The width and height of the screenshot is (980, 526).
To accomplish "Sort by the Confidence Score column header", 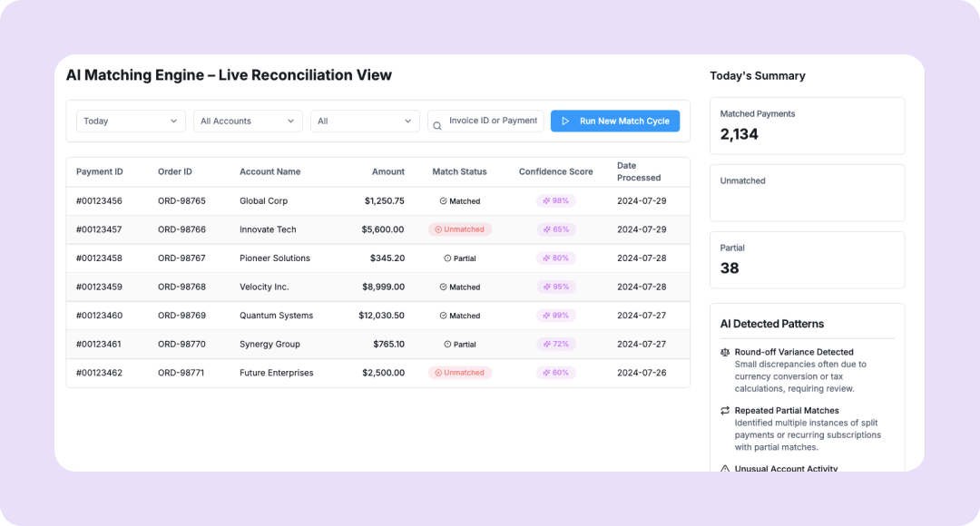I will click(x=555, y=172).
